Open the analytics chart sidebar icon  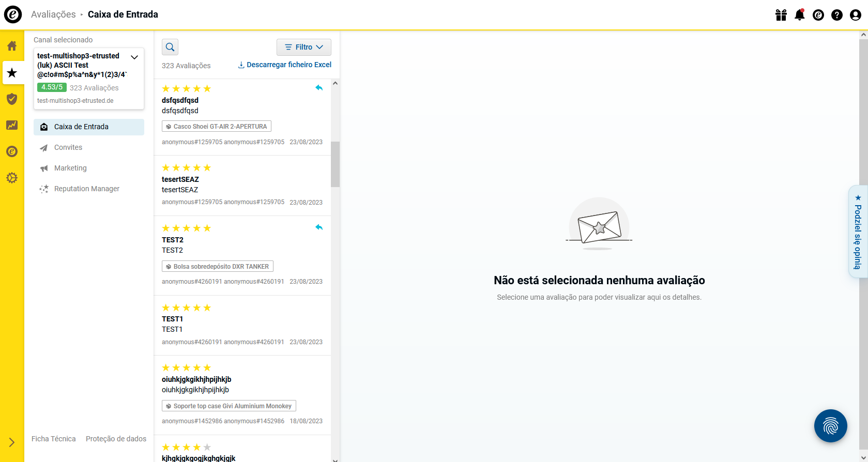12,125
